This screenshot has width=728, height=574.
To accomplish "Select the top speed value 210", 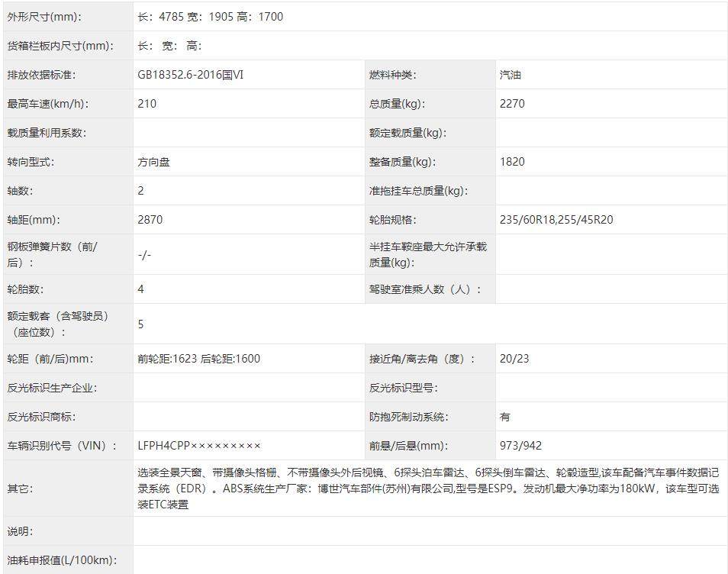I will tap(147, 104).
